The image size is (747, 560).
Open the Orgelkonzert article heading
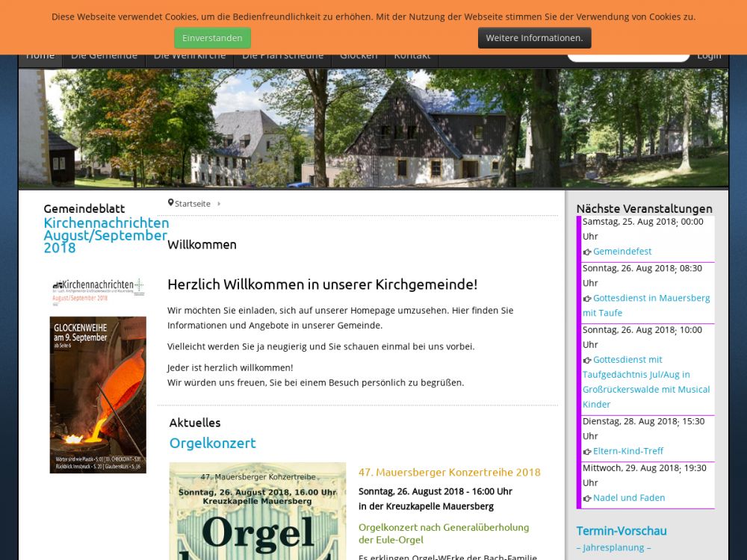[212, 443]
